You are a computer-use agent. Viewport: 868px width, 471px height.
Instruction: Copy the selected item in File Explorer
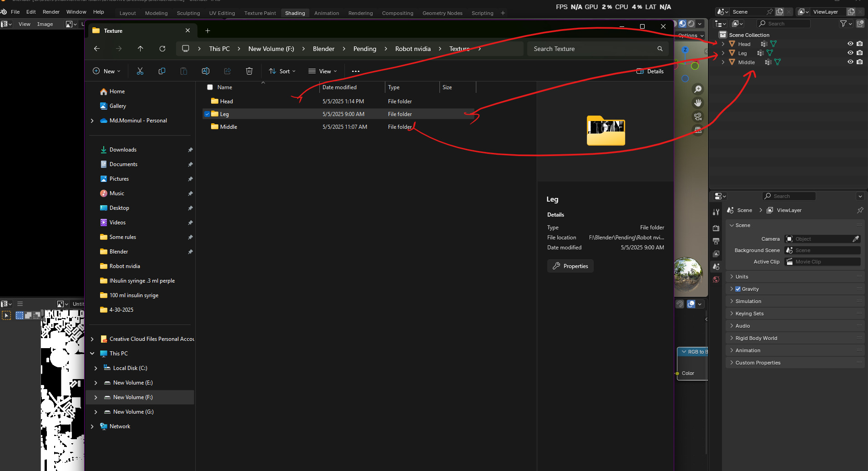(x=162, y=71)
